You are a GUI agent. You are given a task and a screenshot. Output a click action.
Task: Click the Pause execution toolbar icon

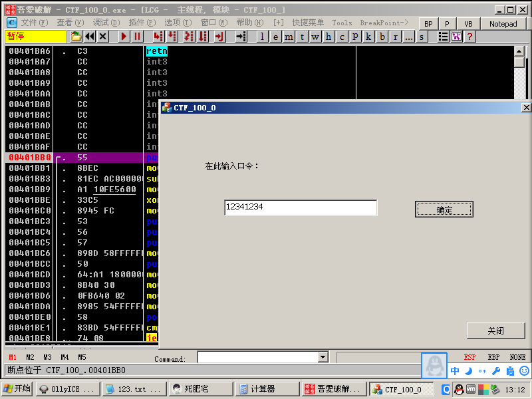point(137,37)
